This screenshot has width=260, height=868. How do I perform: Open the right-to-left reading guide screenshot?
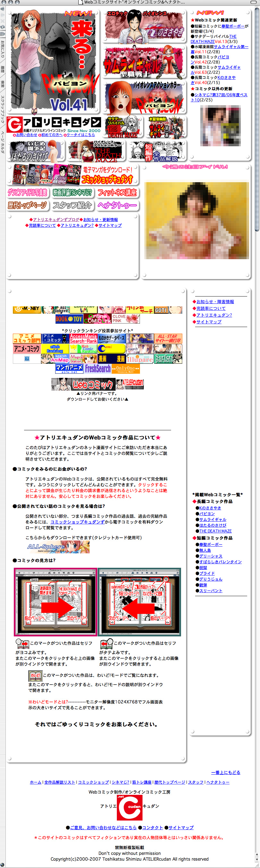tap(139, 602)
